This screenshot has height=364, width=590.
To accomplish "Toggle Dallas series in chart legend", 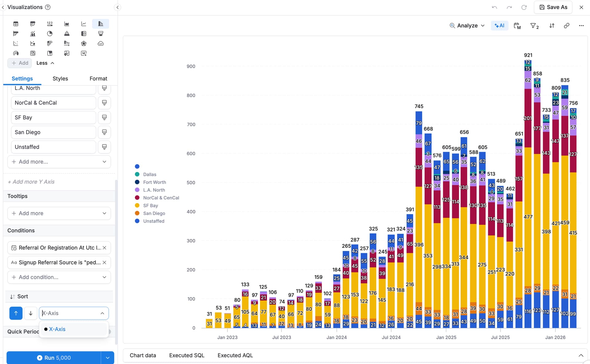I will coord(149,174).
